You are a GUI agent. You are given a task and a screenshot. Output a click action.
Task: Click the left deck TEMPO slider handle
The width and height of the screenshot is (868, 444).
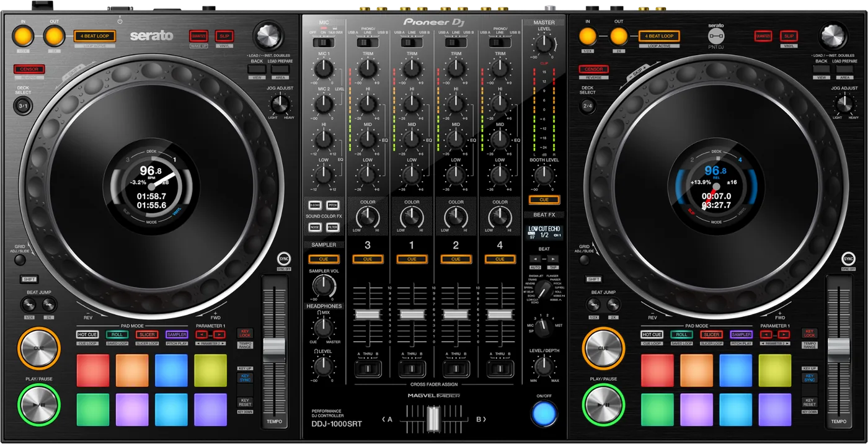(x=274, y=350)
